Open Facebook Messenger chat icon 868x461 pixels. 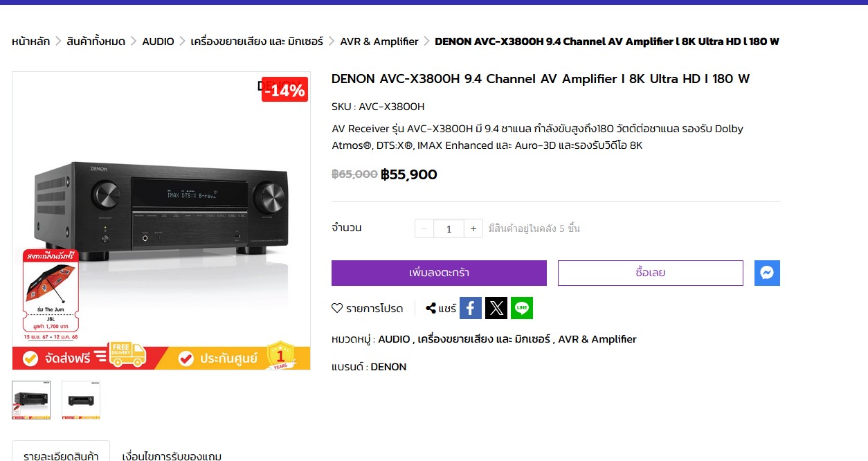click(x=767, y=273)
